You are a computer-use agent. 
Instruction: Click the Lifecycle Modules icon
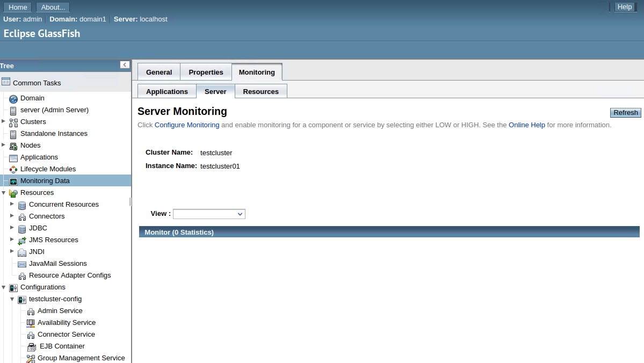[x=13, y=170]
